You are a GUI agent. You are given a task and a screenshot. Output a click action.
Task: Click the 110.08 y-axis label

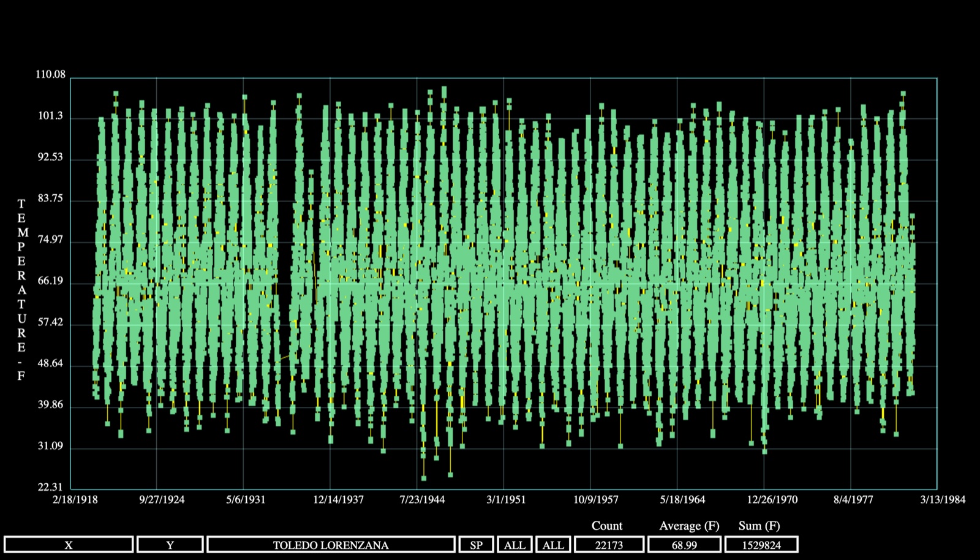[50, 74]
